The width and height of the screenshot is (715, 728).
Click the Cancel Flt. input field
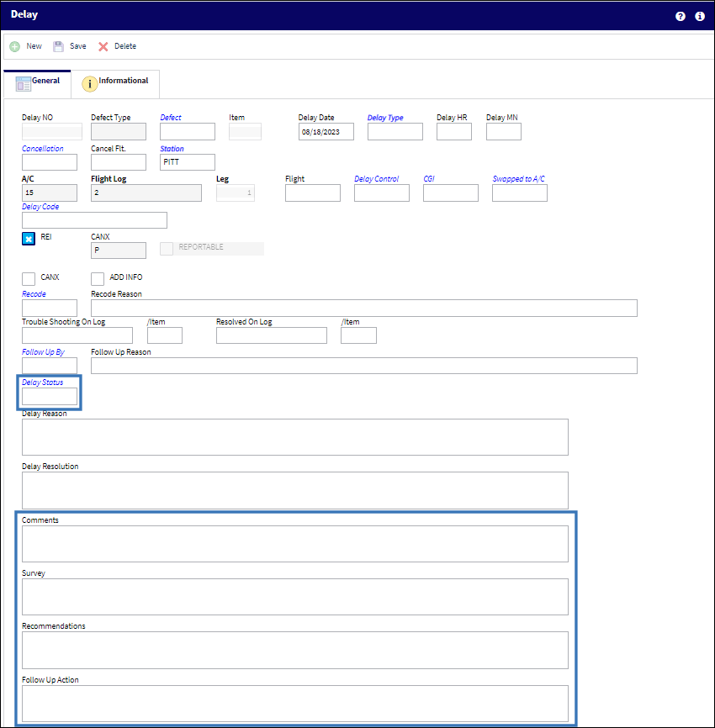coord(119,162)
